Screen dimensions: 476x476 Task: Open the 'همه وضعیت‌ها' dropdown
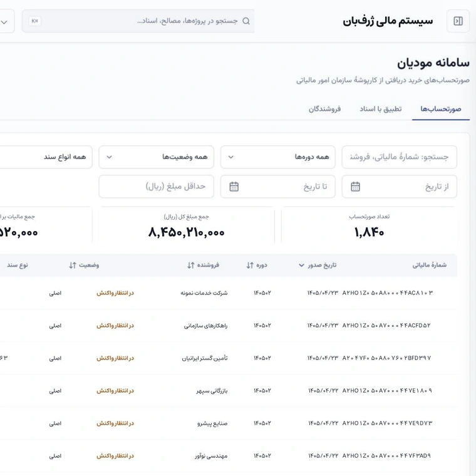pyautogui.click(x=157, y=157)
